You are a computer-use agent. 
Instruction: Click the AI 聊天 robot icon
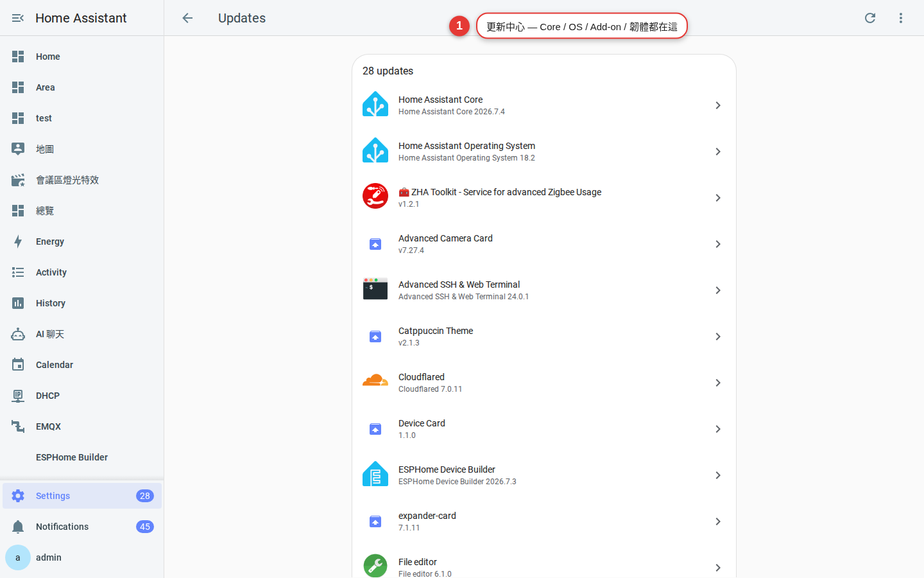[x=18, y=334]
